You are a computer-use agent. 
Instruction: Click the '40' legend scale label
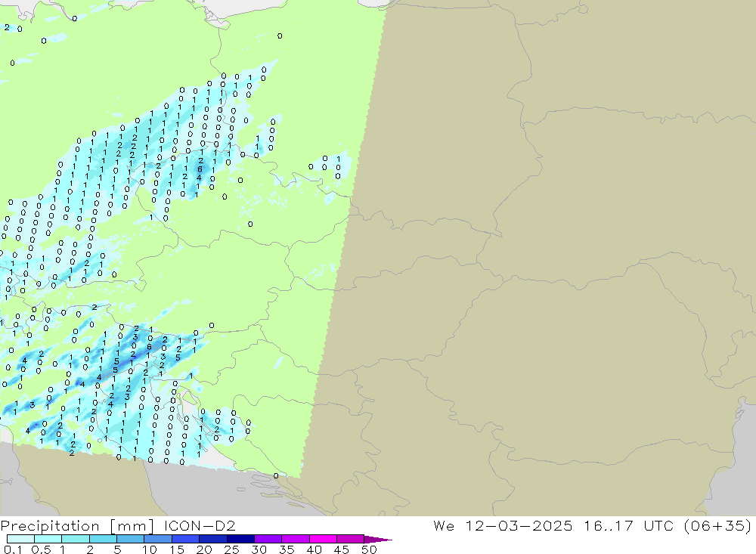point(314,549)
